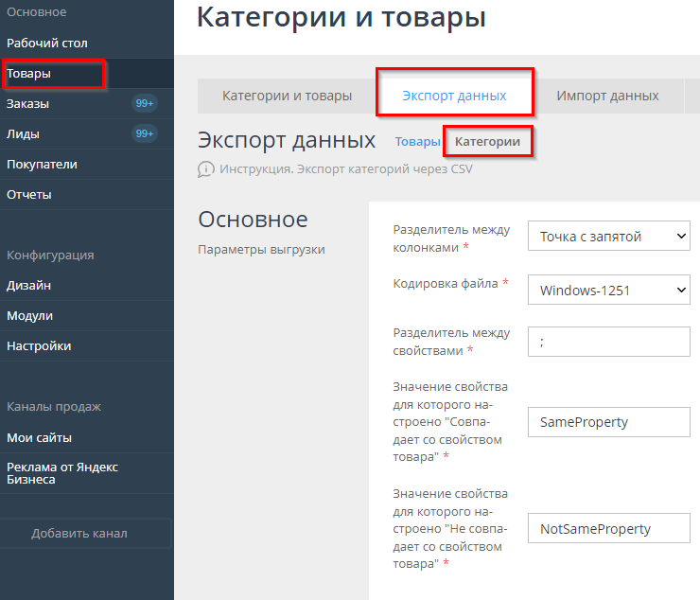
Task: Select the Категории export option
Action: tap(487, 142)
